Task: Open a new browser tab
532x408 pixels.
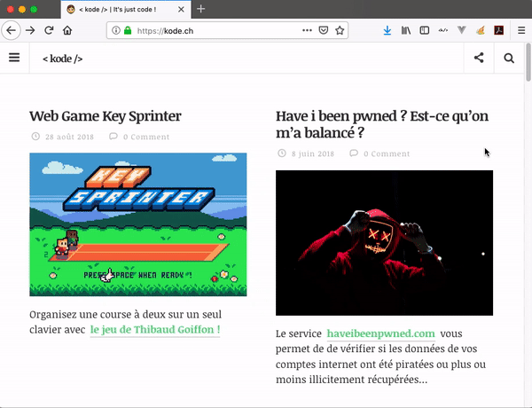Action: [201, 9]
